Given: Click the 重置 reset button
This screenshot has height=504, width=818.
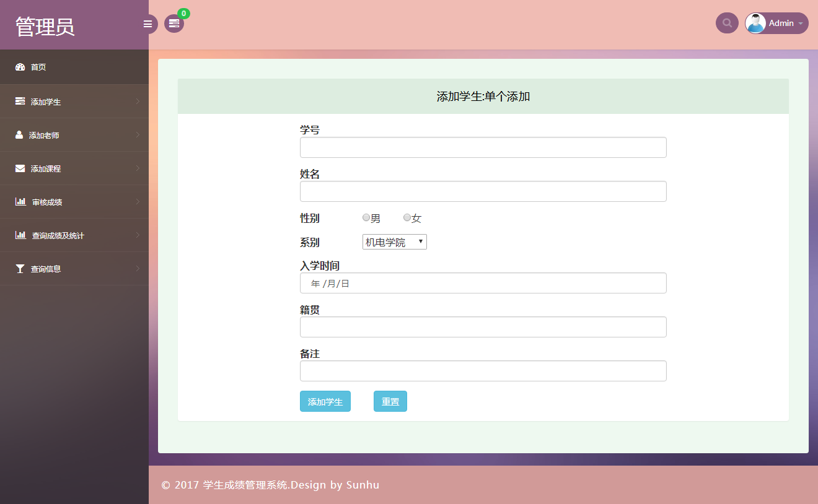Looking at the screenshot, I should [390, 401].
